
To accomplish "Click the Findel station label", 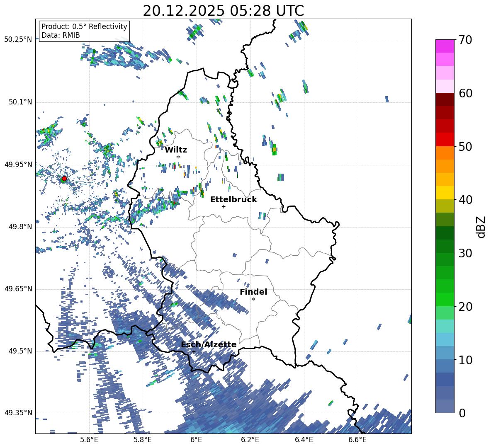I will (x=253, y=292).
